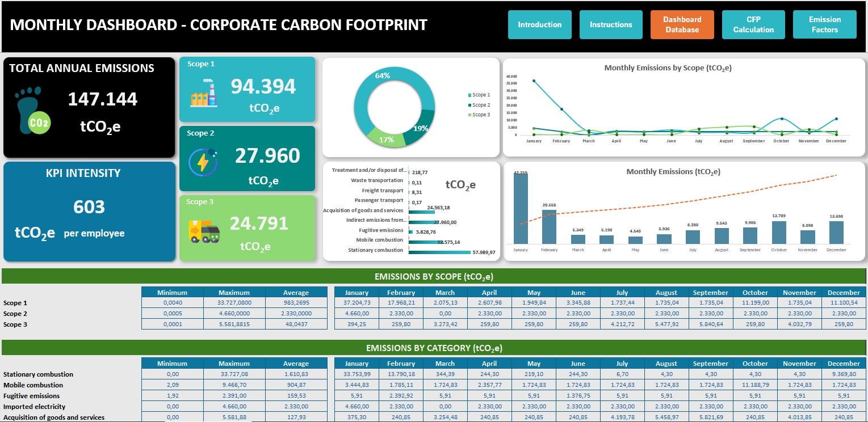Select the Monthly Emissions by Scope chart title
868x422 pixels.
pos(668,68)
